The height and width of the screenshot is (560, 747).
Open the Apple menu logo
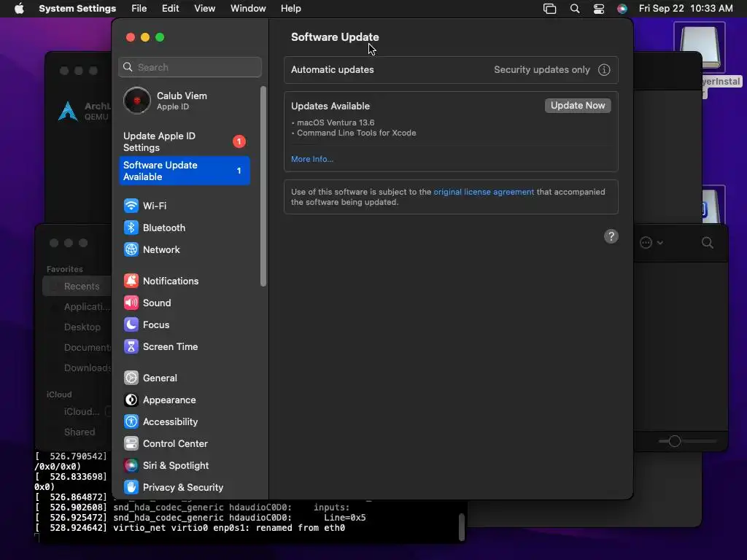point(19,9)
